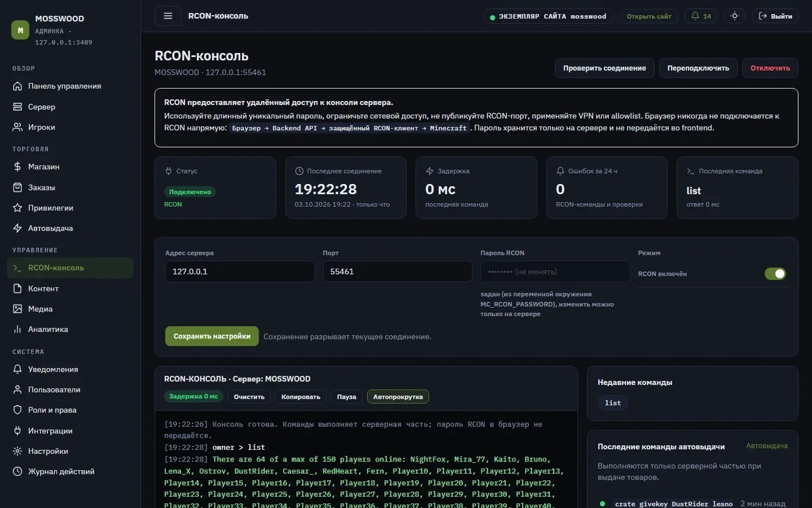
Task: Click Открыть сайт button
Action: pyautogui.click(x=649, y=16)
